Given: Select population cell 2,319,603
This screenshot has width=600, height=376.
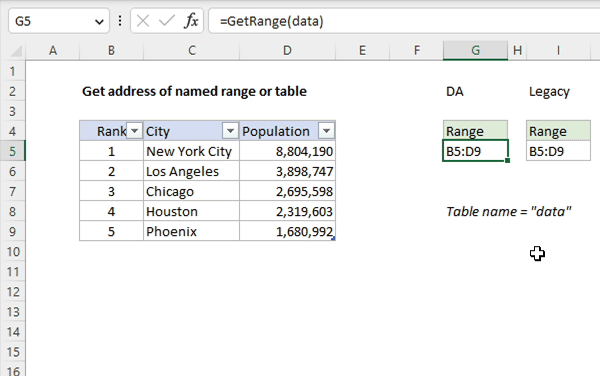Looking at the screenshot, I should [x=287, y=212].
